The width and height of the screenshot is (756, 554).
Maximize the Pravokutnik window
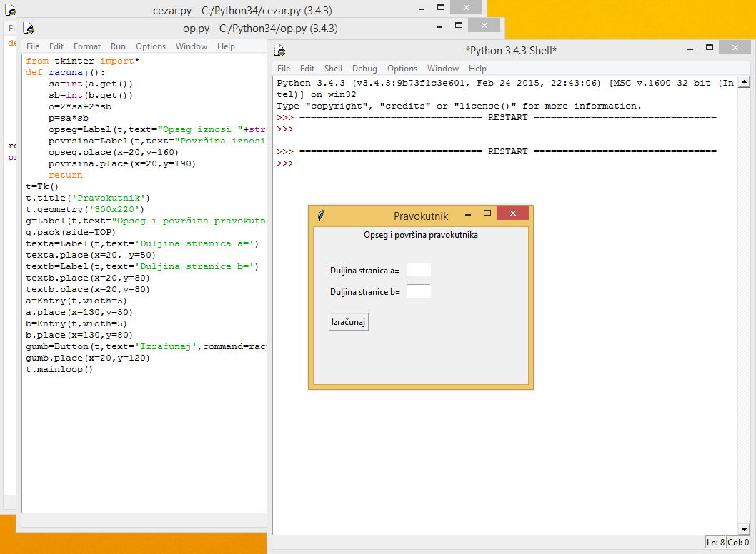[487, 213]
